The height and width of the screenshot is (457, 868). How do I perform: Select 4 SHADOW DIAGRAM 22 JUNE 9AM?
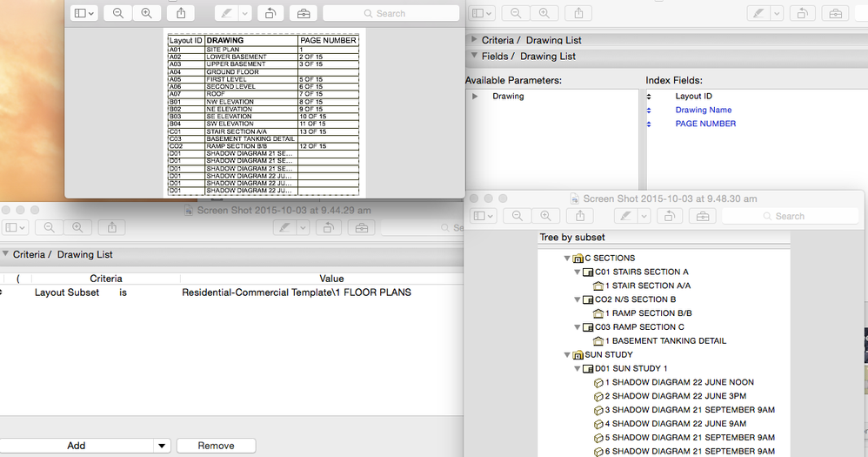tap(675, 423)
